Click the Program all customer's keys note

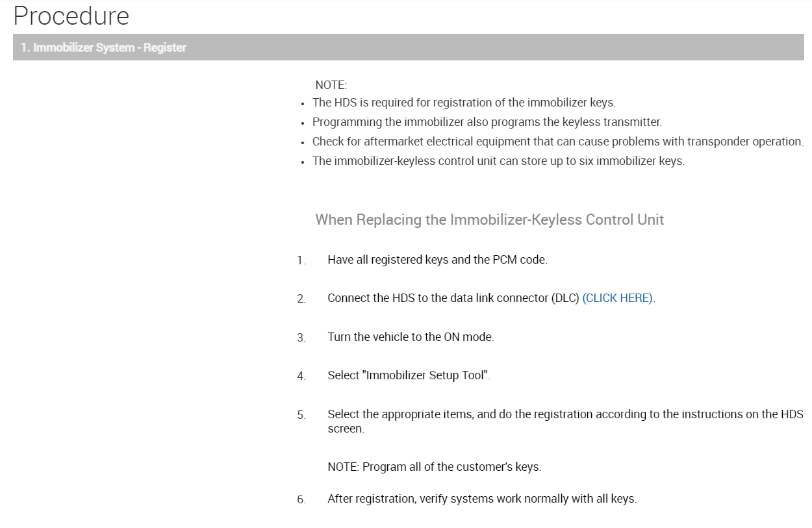434,467
